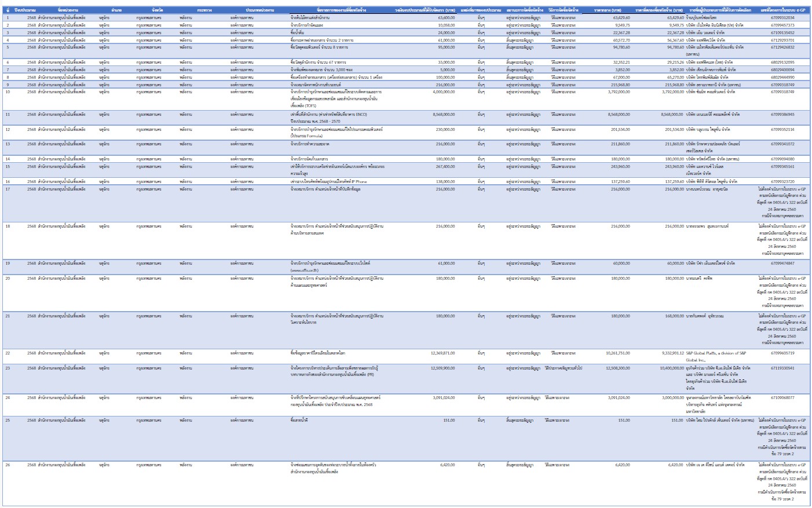Screen dimensions: 812x508
Task: Select e-GP project number 67099312034
Action: click(782, 18)
